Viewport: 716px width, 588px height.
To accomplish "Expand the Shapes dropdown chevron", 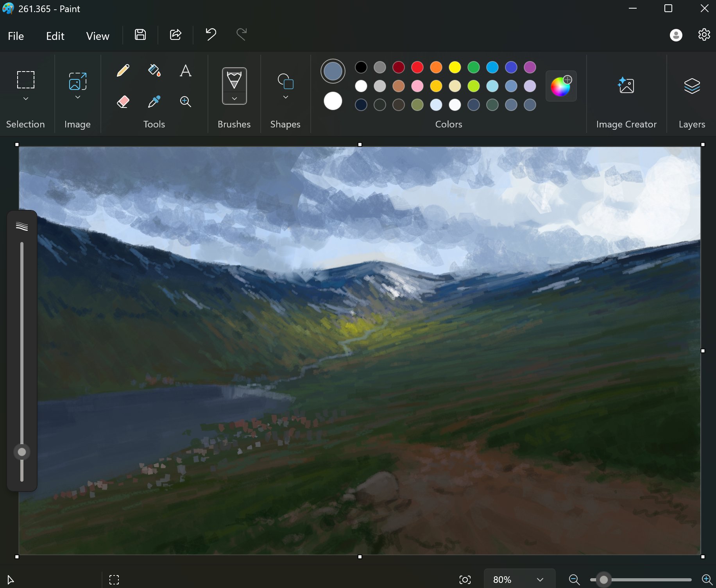I will click(x=285, y=97).
